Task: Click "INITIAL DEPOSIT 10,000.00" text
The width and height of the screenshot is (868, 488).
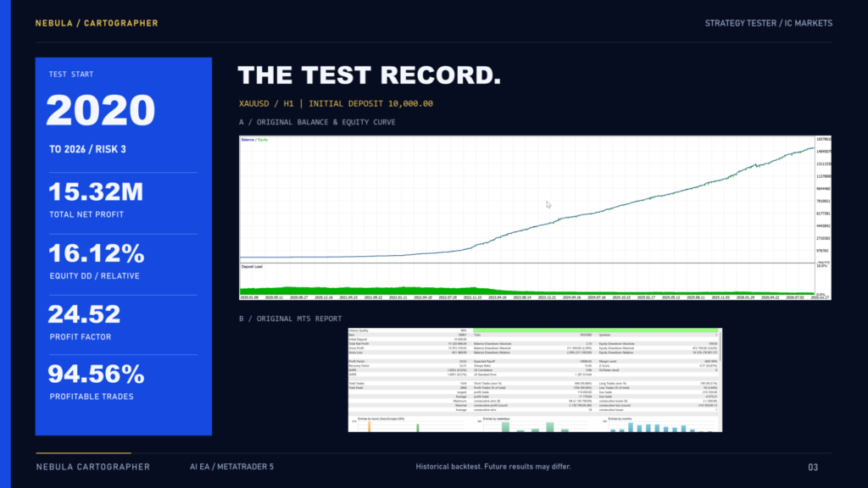Action: (x=371, y=103)
